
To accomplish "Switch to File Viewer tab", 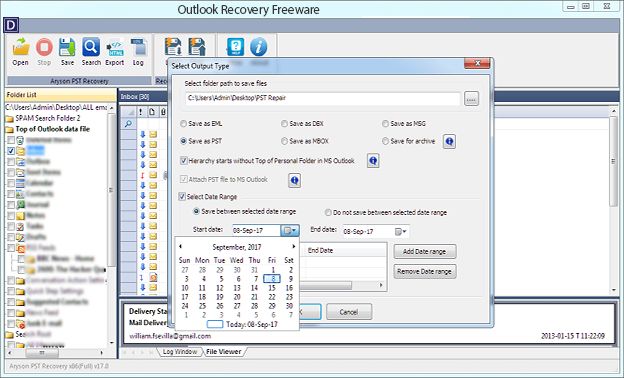I will [x=224, y=352].
